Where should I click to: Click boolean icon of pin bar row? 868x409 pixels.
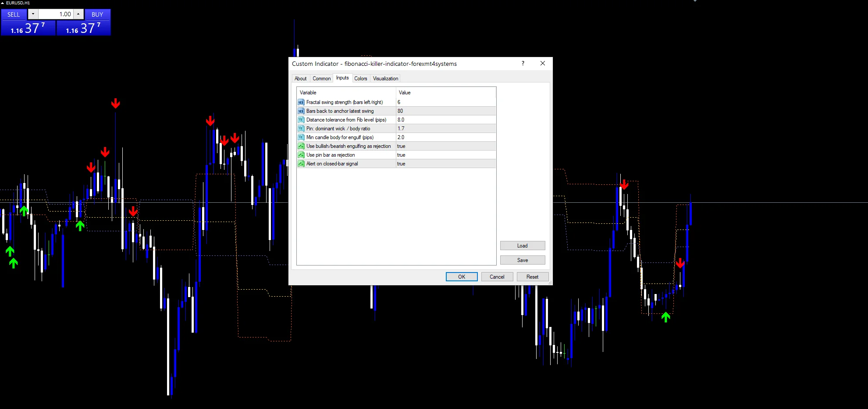coord(301,155)
